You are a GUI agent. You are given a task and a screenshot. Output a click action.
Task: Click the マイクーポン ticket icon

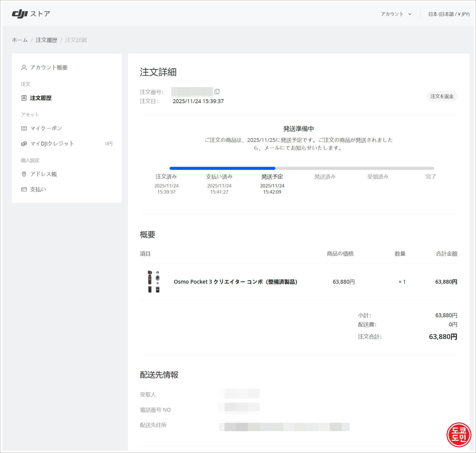click(24, 128)
